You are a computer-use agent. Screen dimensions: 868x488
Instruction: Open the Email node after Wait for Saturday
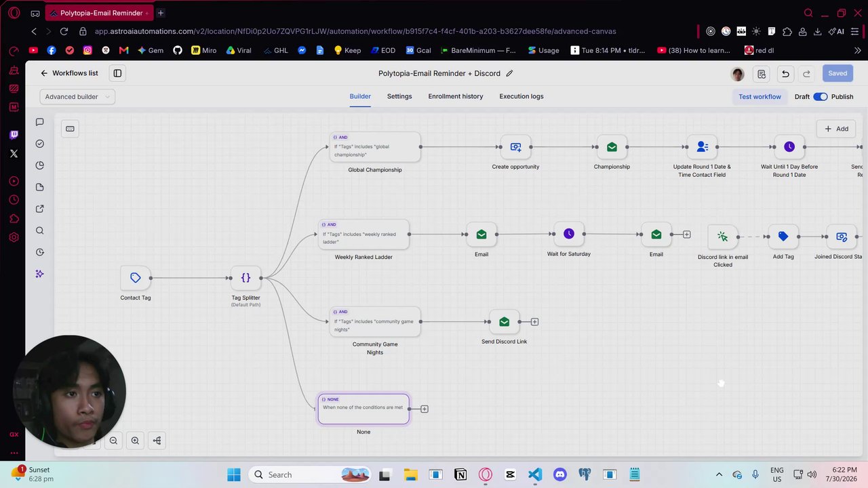point(656,235)
